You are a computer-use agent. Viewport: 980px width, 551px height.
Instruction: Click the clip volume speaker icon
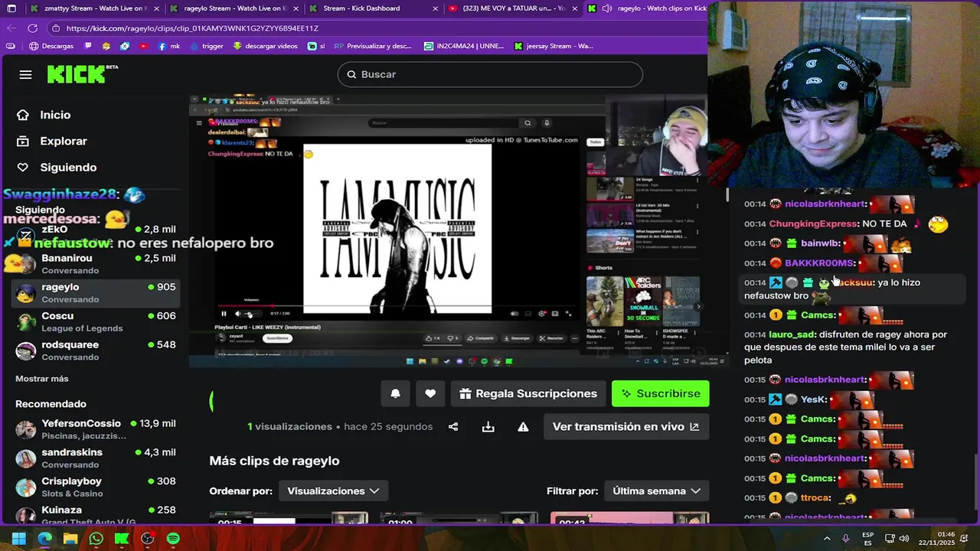(237, 313)
